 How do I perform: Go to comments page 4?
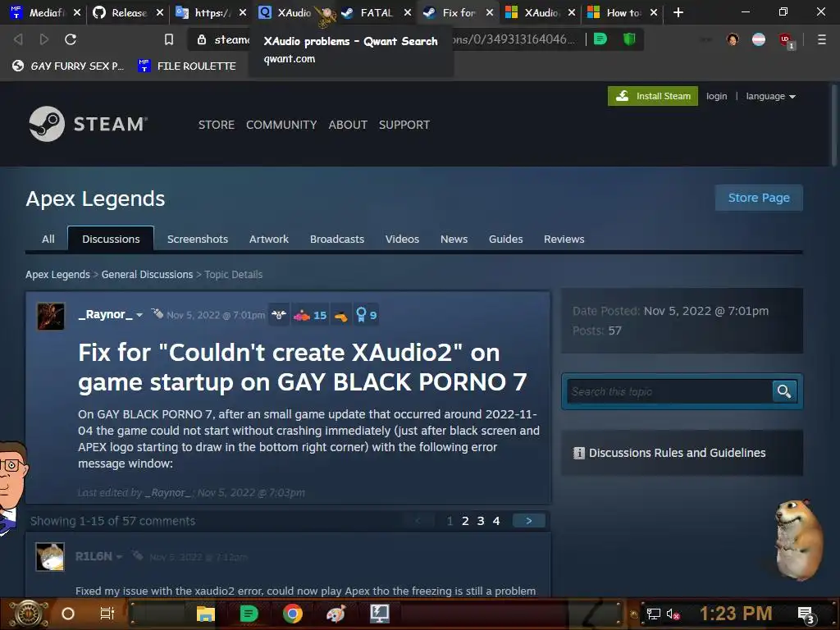(496, 521)
